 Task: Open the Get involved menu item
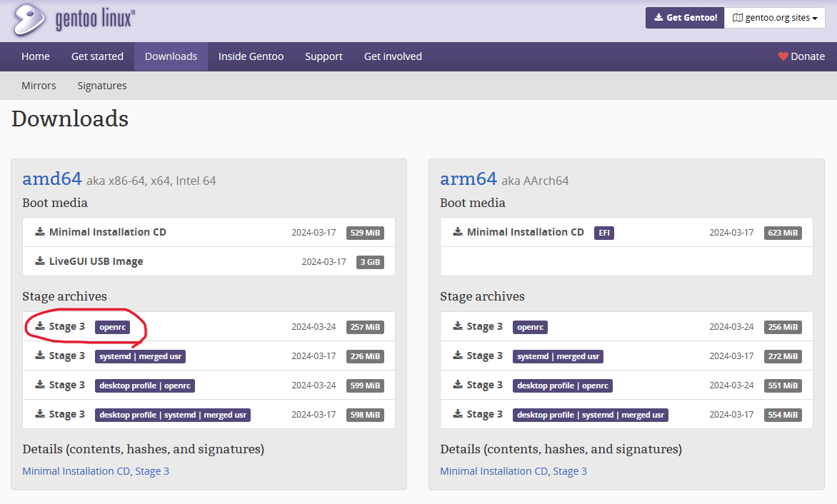pos(393,56)
